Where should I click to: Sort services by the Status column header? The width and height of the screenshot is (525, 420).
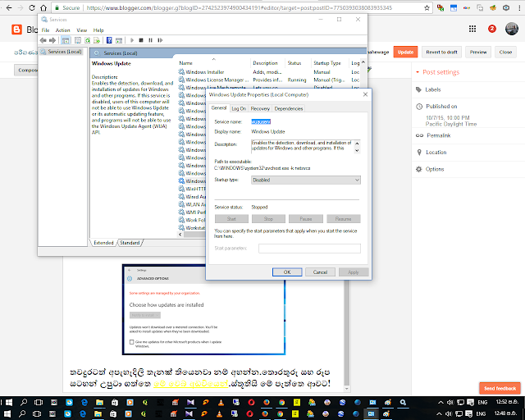click(x=294, y=63)
